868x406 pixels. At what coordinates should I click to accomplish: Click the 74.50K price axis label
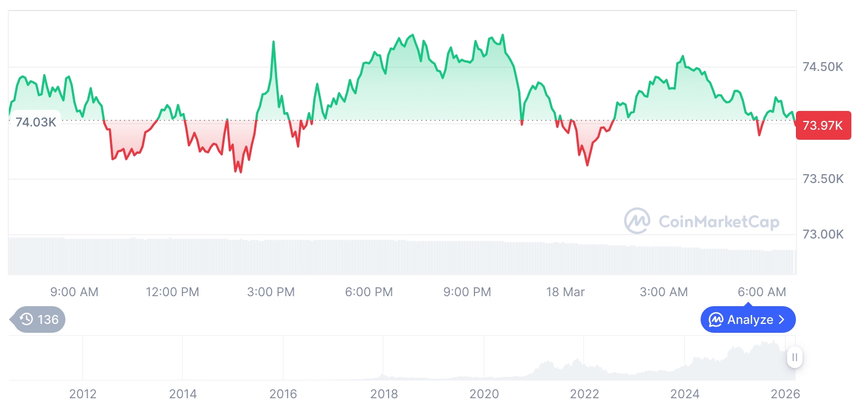(x=823, y=67)
